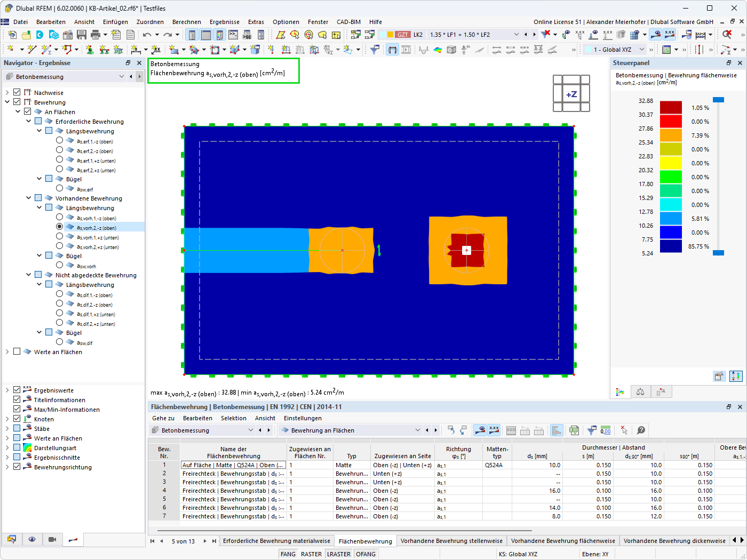The image size is (747, 560).
Task: Enable the Werte an Flächen checkbox
Action: (x=17, y=352)
